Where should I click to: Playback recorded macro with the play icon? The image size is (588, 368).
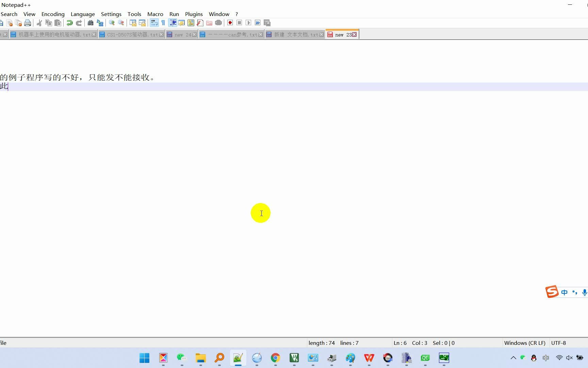click(x=249, y=22)
